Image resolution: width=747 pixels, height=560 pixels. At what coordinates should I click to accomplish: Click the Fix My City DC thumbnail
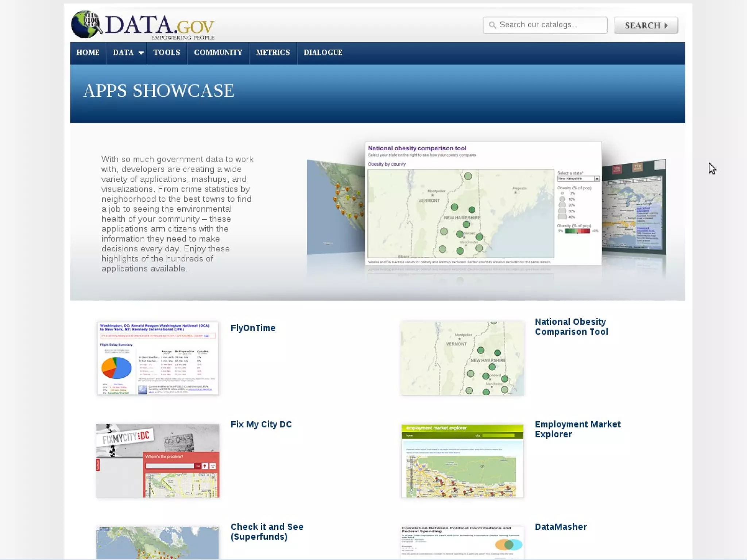pyautogui.click(x=158, y=460)
